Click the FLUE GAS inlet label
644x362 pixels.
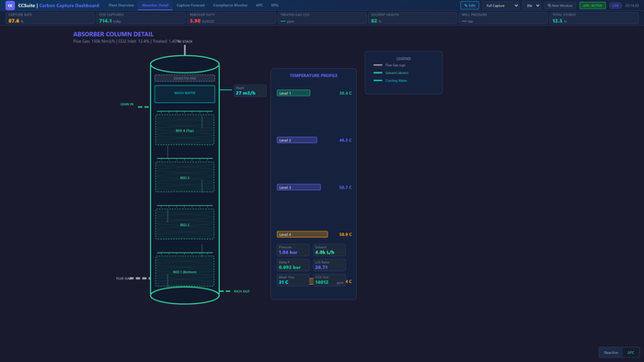(x=122, y=278)
